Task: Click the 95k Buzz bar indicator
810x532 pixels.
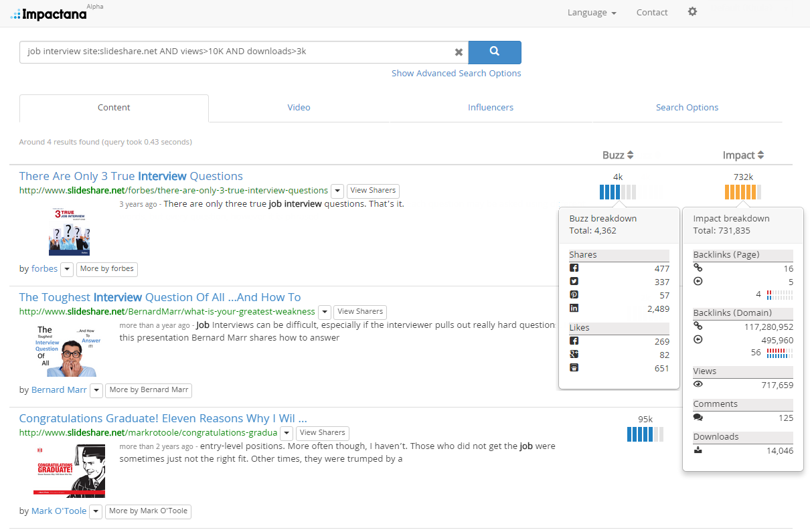Action: tap(645, 434)
